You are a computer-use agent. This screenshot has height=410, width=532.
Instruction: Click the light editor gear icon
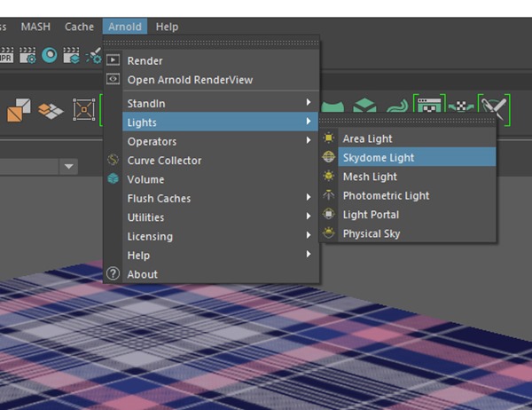[94, 56]
